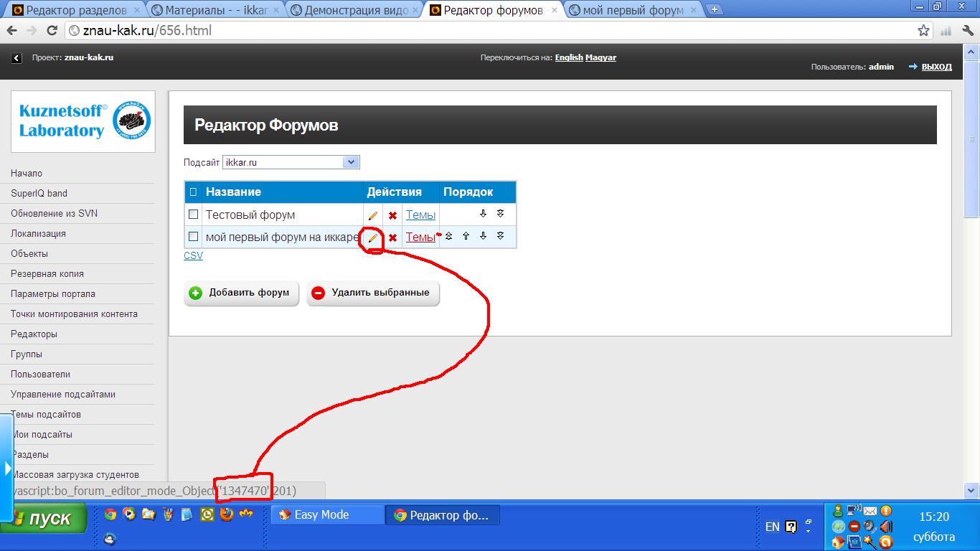980x551 pixels.
Task: Toggle the select-all checkbox in table header
Action: click(193, 192)
